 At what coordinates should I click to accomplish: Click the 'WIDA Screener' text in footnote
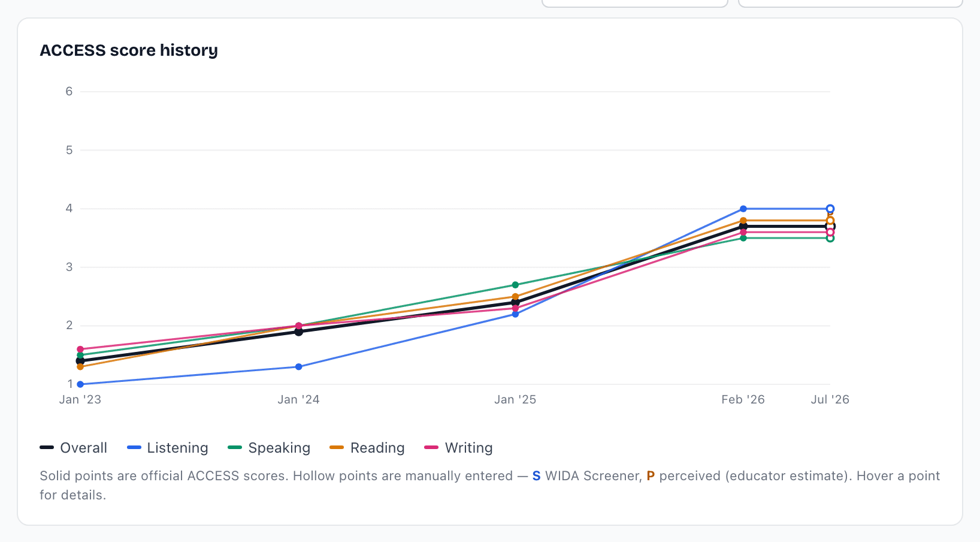pos(593,476)
